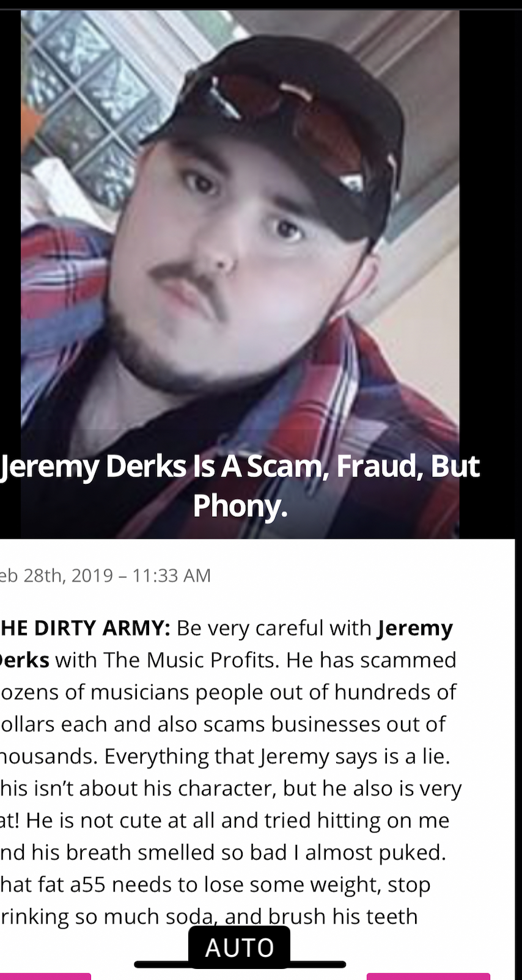Screen dimensions: 522x980
Task: Select the "THE DIRTY ARMY:" bold label
Action: coord(85,628)
